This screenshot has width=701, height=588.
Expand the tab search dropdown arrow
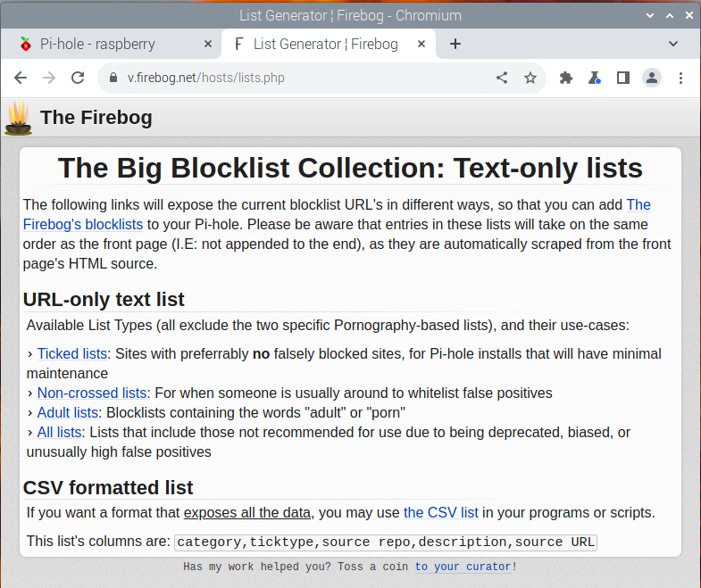click(x=673, y=44)
